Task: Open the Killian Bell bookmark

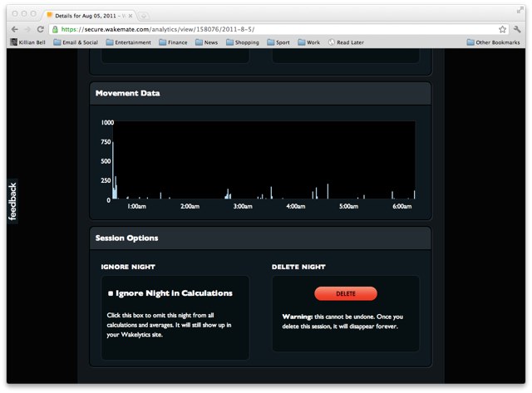Action: (27, 42)
